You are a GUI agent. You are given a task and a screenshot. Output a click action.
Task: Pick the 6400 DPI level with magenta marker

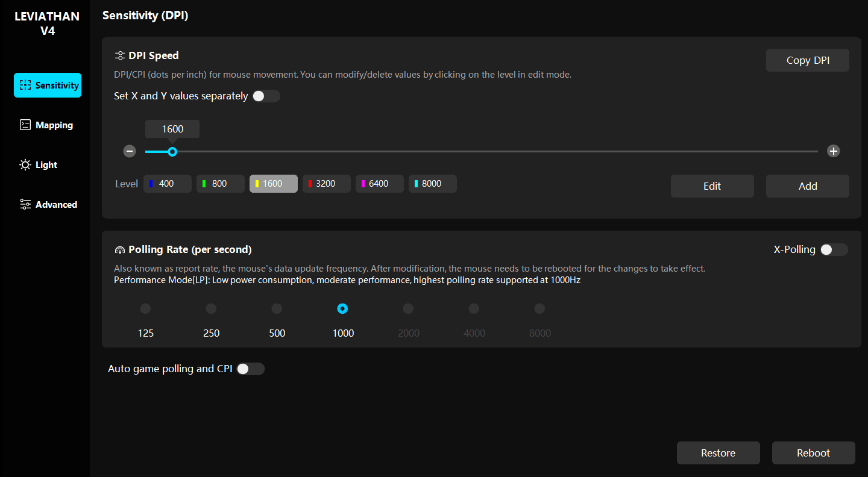[x=379, y=184]
